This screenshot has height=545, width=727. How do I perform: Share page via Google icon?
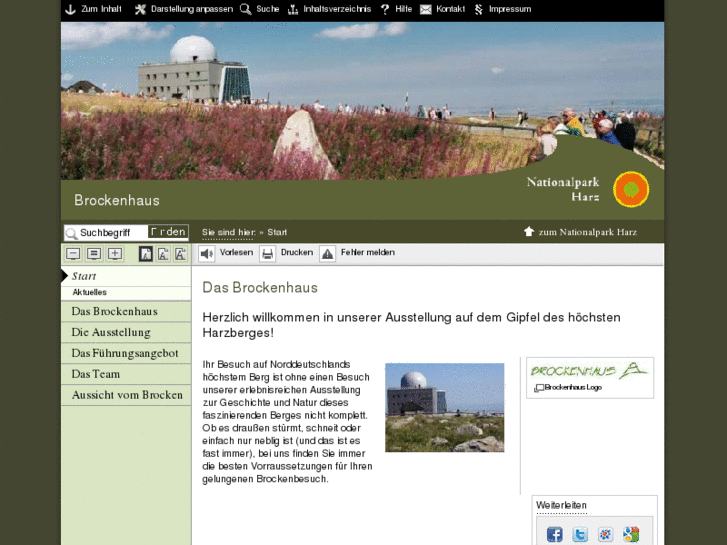(x=631, y=534)
